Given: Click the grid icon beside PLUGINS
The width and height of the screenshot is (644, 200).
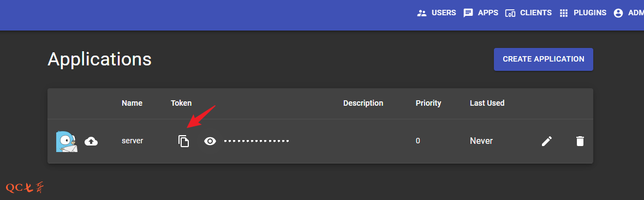Looking at the screenshot, I should [x=563, y=13].
